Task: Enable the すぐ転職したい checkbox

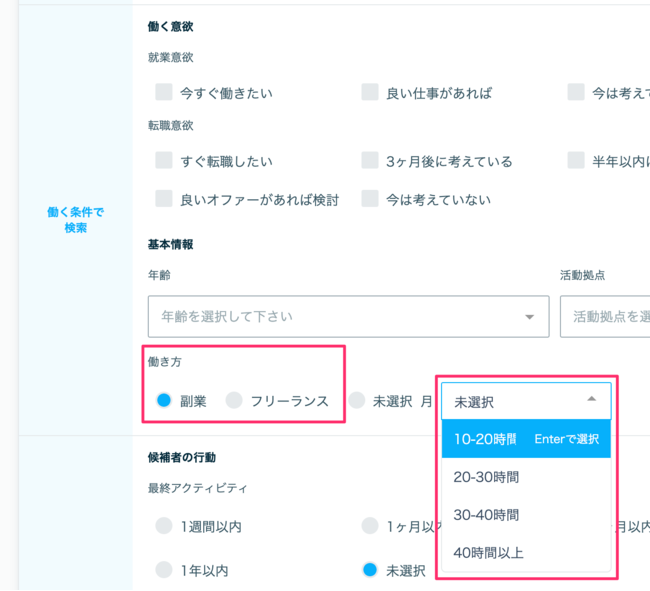Action: (x=164, y=161)
